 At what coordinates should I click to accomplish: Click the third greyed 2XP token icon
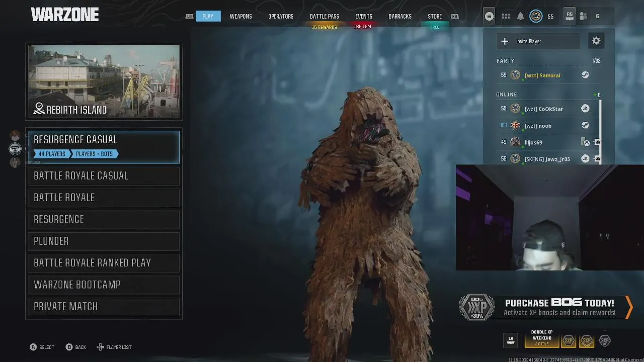pyautogui.click(x=605, y=341)
